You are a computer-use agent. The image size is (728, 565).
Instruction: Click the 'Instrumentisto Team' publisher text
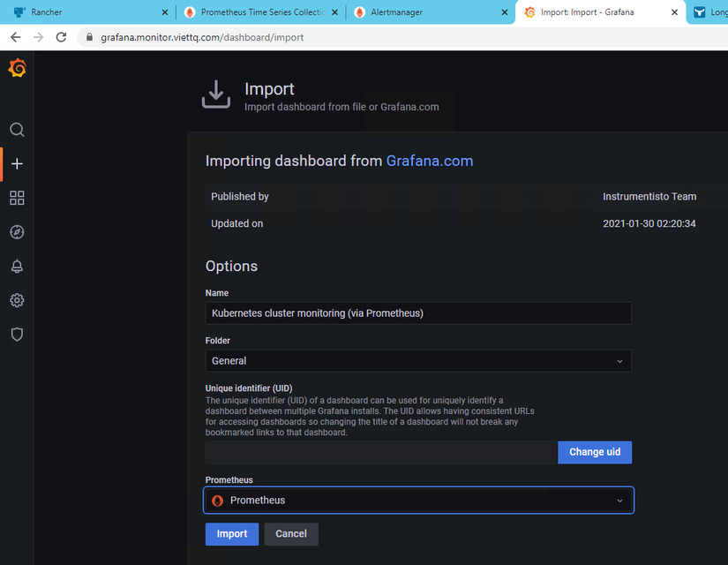649,197
